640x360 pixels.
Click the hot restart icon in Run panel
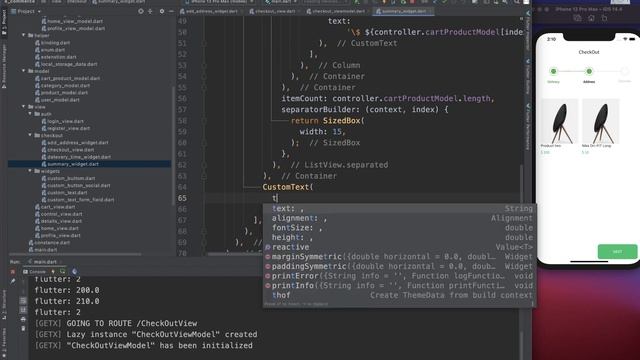pos(62,271)
